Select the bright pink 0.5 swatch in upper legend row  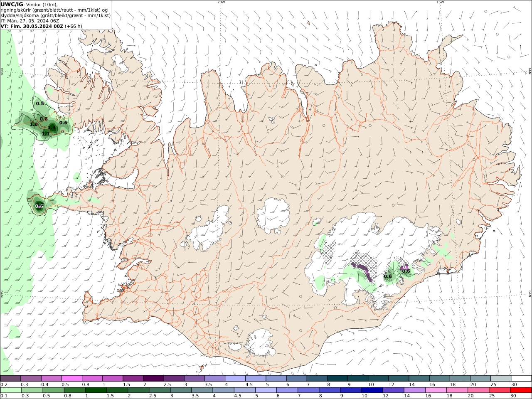click(71, 379)
